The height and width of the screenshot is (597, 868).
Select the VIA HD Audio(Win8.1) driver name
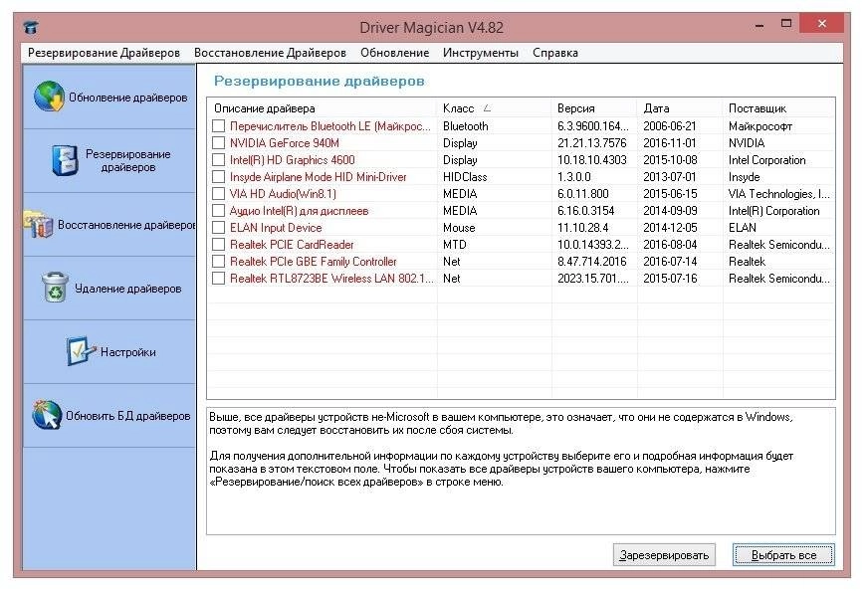[x=283, y=194]
